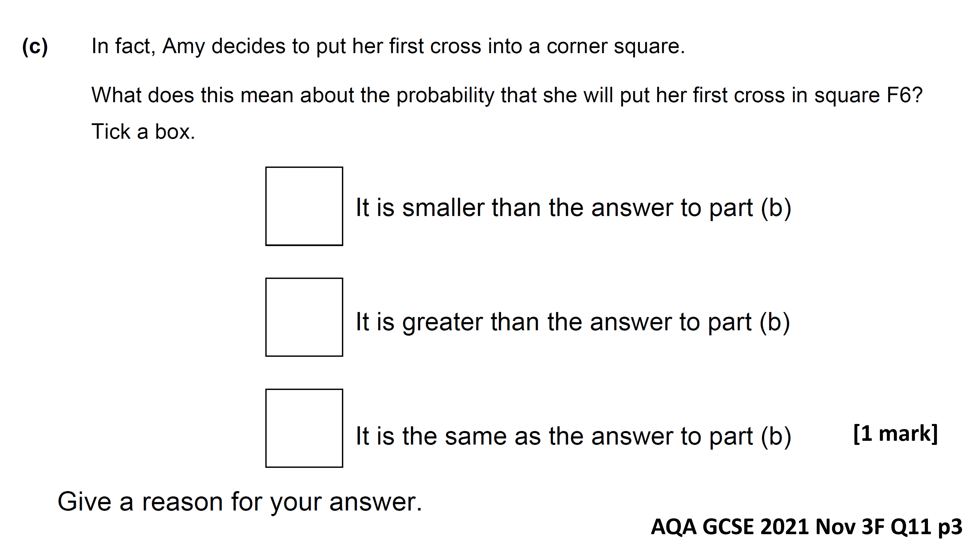Tick the 'smaller than the answer' box
This screenshot has height=551, width=980.
click(304, 206)
